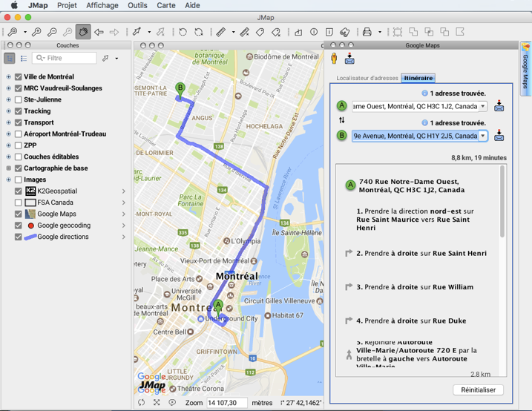Switch Couches panel to list view
This screenshot has height=411, width=532.
(x=24, y=59)
